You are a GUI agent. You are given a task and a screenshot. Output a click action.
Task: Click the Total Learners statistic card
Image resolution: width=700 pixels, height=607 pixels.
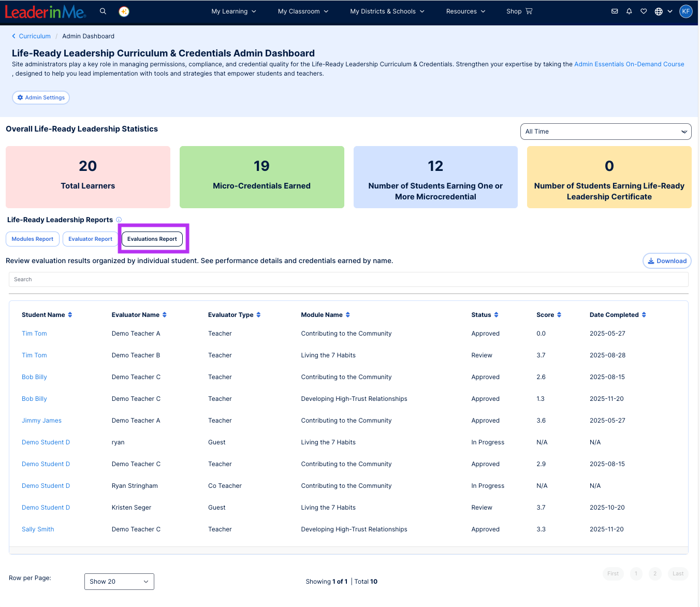pyautogui.click(x=88, y=177)
